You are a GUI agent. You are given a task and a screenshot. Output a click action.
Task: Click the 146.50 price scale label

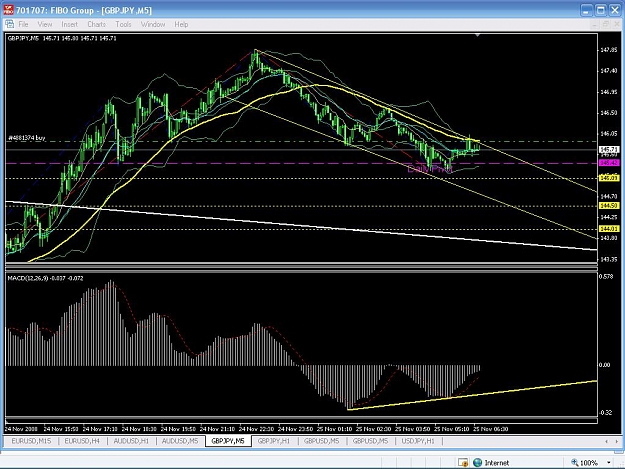pos(609,113)
